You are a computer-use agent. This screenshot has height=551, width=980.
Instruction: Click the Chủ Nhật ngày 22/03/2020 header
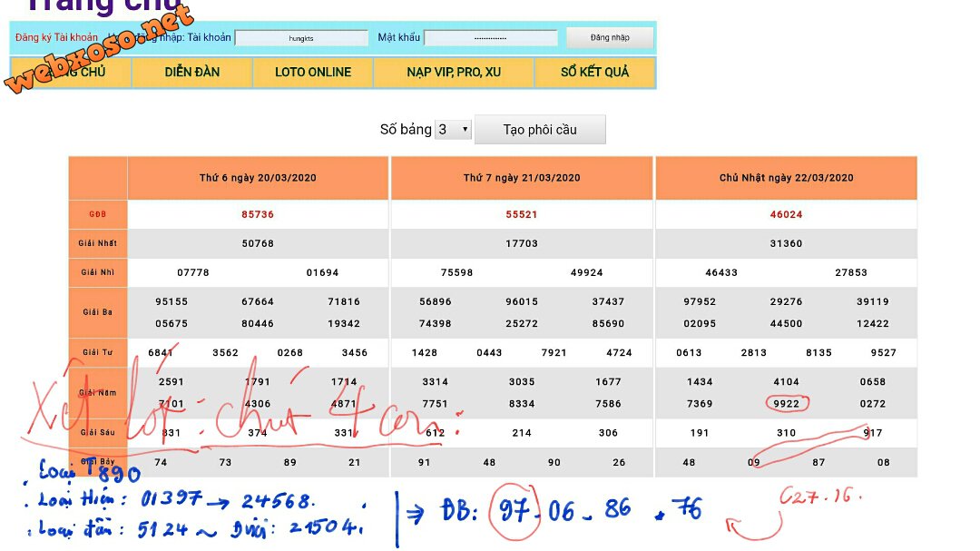tap(786, 178)
